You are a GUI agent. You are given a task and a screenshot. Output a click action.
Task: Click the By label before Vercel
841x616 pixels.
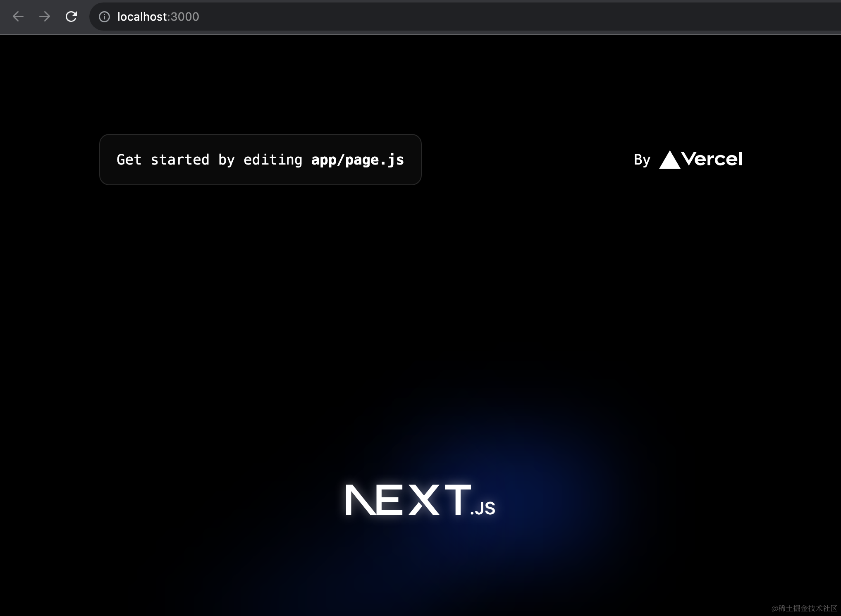pyautogui.click(x=642, y=160)
